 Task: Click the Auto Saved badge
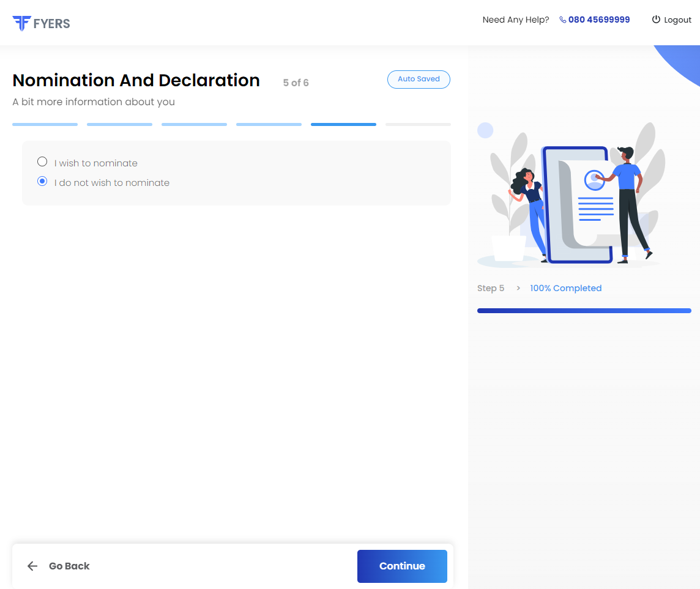pos(419,79)
